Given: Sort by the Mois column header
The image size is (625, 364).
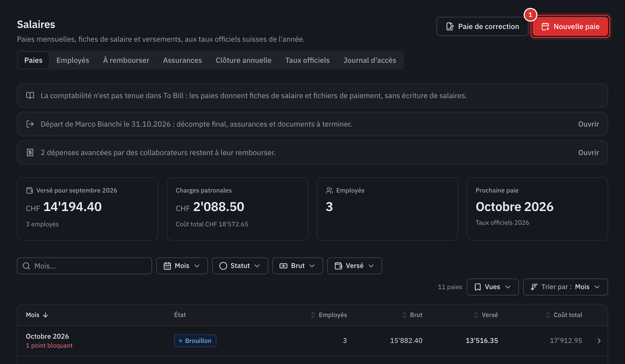Looking at the screenshot, I should [x=37, y=315].
